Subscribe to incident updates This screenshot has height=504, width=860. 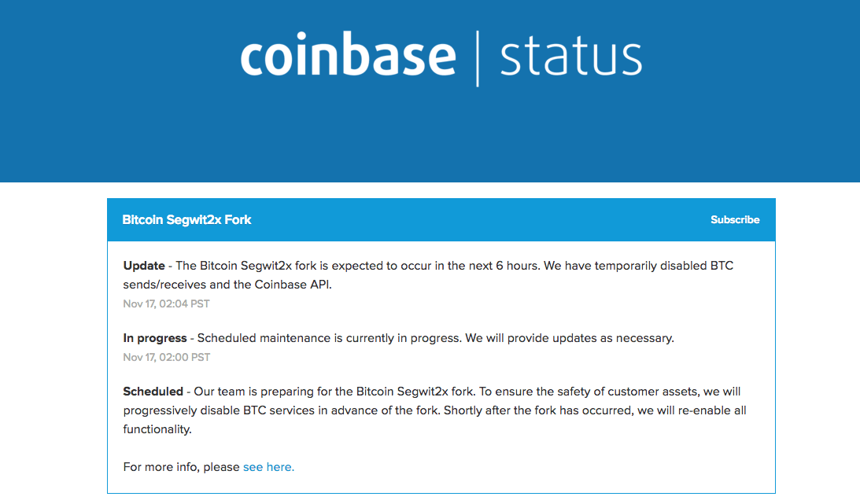click(735, 220)
